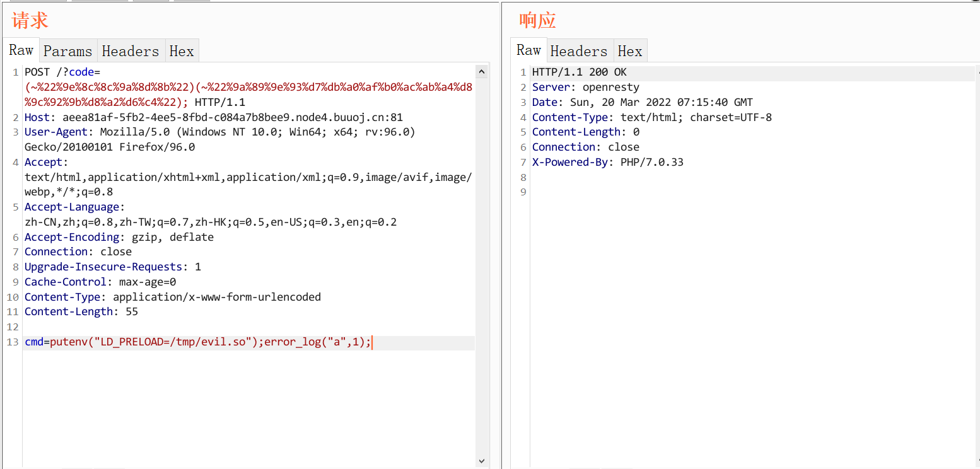Click the response Connection: close line
This screenshot has width=980, height=469.
586,147
